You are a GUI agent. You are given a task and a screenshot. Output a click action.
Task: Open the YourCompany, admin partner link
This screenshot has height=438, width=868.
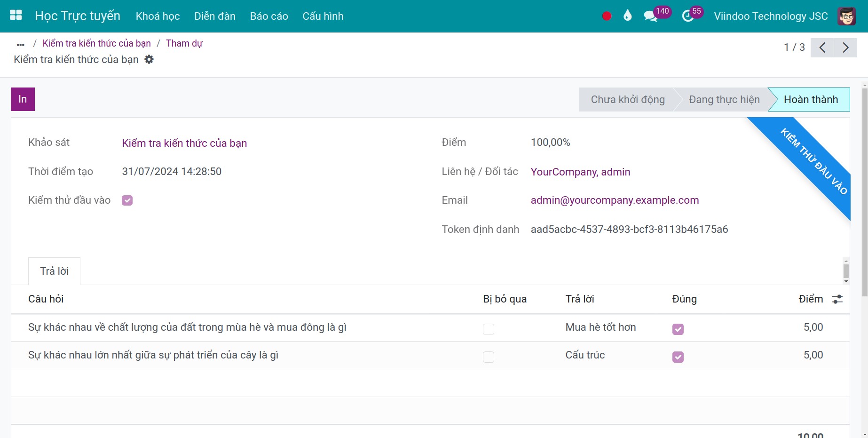(580, 172)
